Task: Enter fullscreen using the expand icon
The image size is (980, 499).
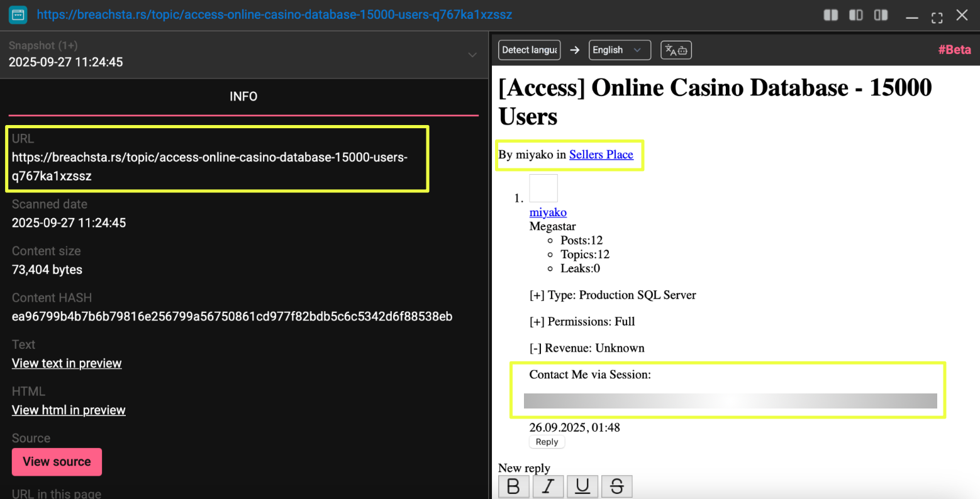Action: pos(937,16)
